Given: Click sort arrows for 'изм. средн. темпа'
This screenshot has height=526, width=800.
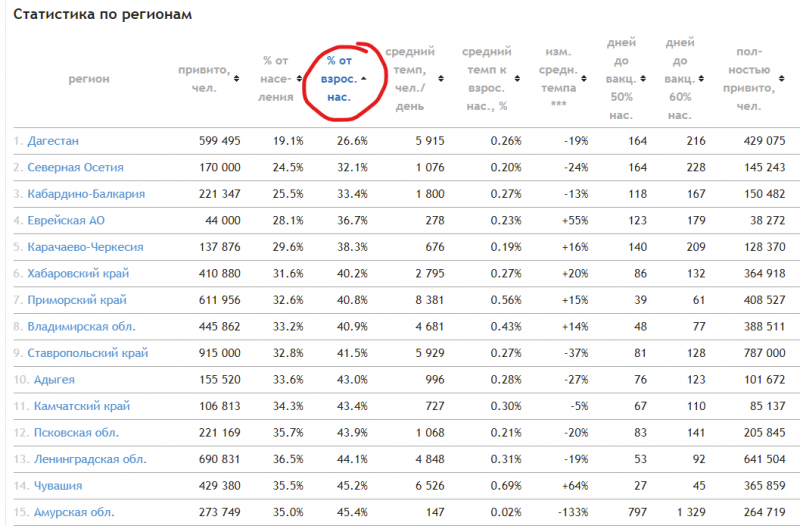Looking at the screenshot, I should click(584, 79).
